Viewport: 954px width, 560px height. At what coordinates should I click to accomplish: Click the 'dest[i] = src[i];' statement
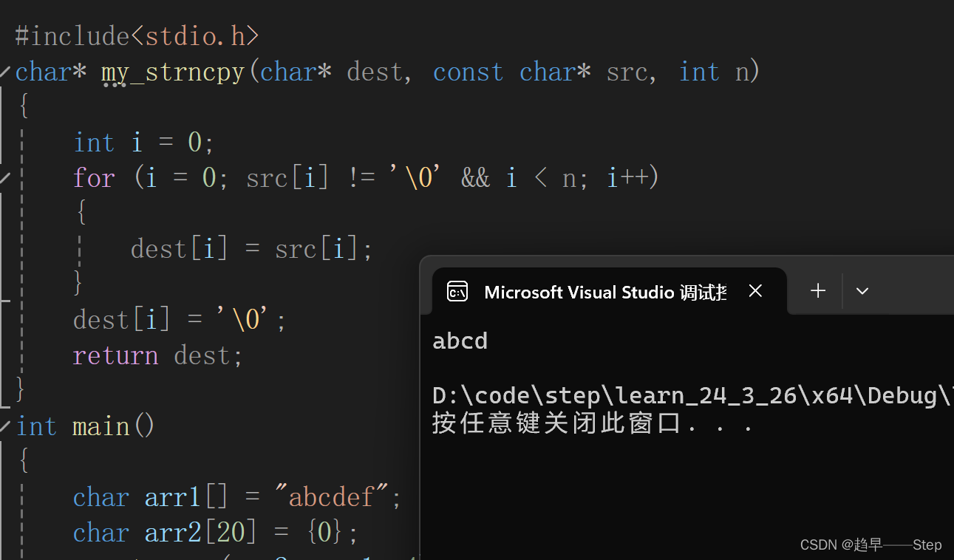coord(251,249)
